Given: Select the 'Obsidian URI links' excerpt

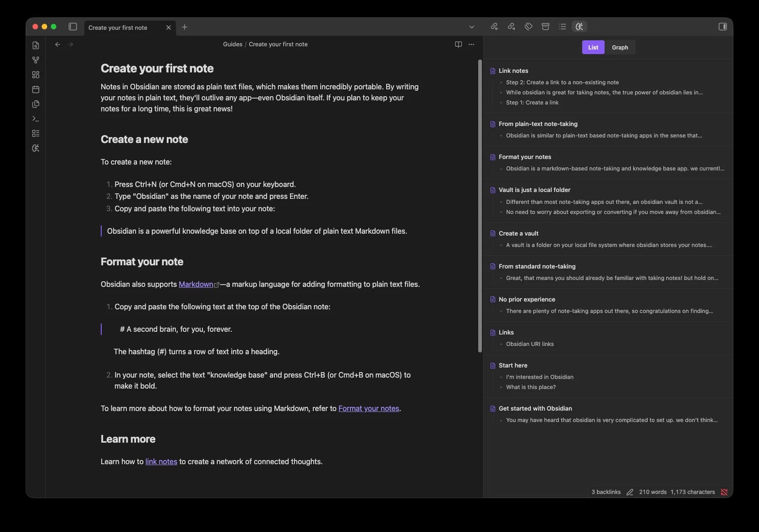Looking at the screenshot, I should pos(530,344).
